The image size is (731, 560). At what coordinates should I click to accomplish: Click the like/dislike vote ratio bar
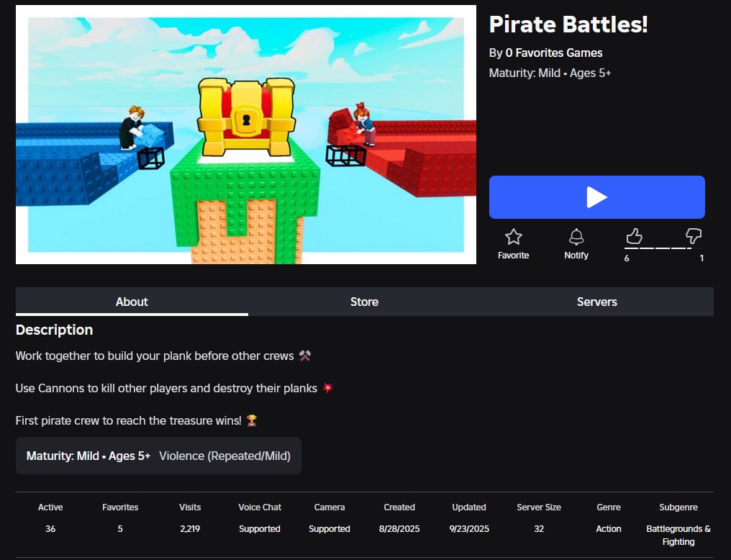click(x=663, y=248)
